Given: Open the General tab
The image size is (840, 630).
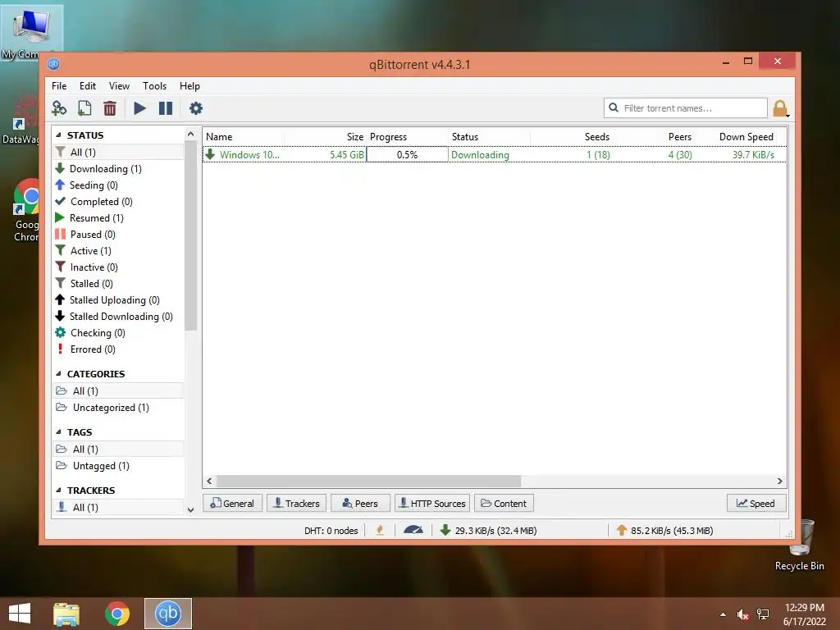Looking at the screenshot, I should pos(232,503).
